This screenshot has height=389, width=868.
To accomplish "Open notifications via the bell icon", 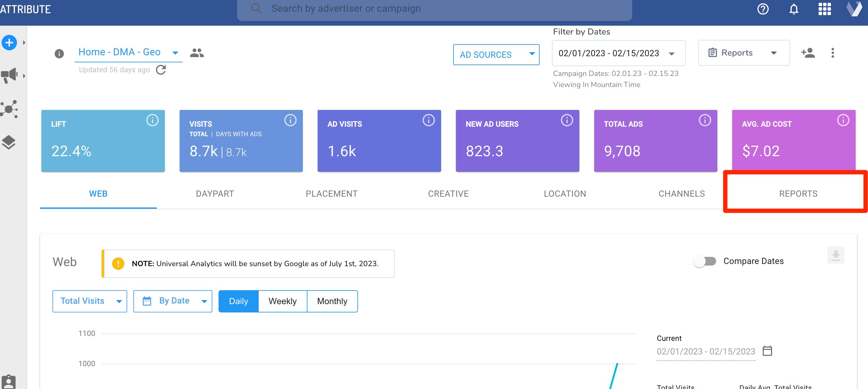I will pos(794,9).
